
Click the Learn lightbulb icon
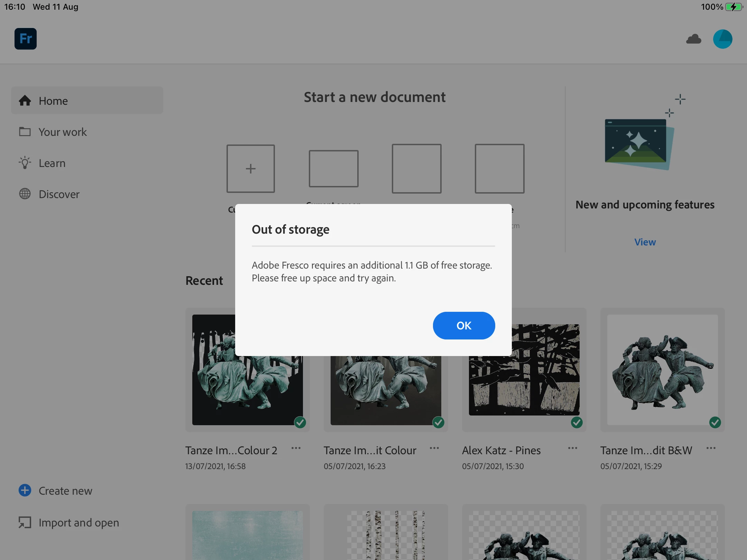click(x=25, y=163)
